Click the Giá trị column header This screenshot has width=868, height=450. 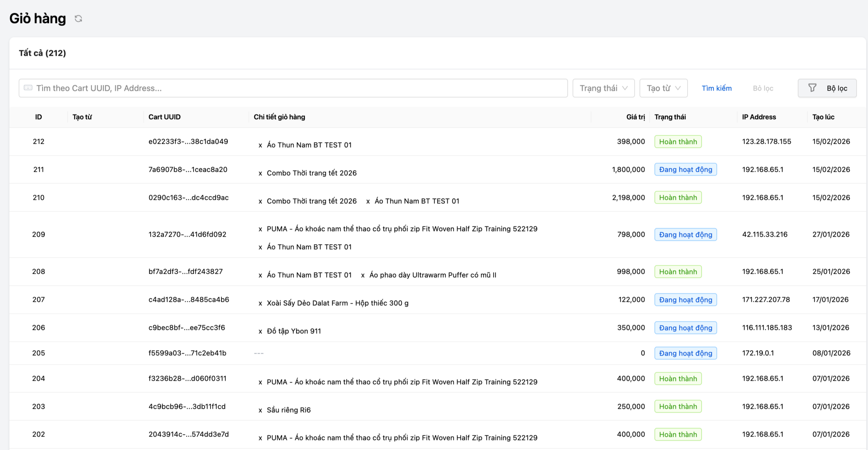click(635, 117)
